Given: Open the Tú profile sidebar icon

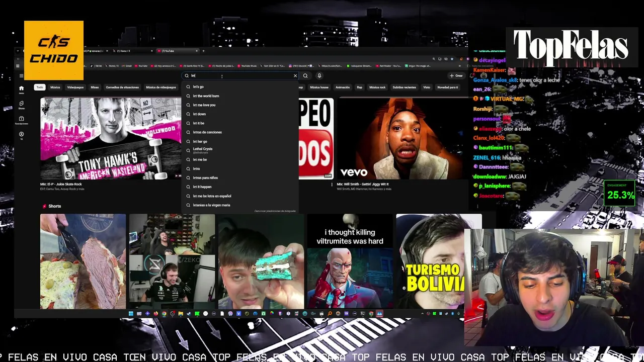Looking at the screenshot, I should point(21,135).
